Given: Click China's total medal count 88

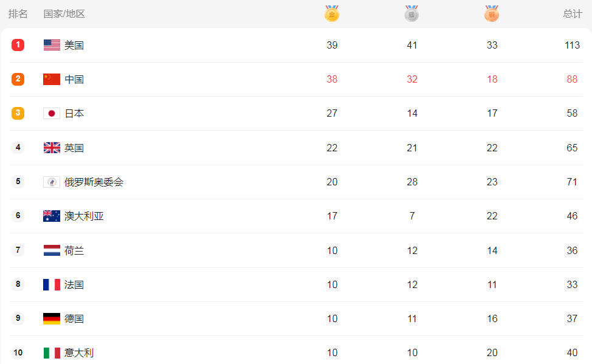Looking at the screenshot, I should pyautogui.click(x=571, y=79).
